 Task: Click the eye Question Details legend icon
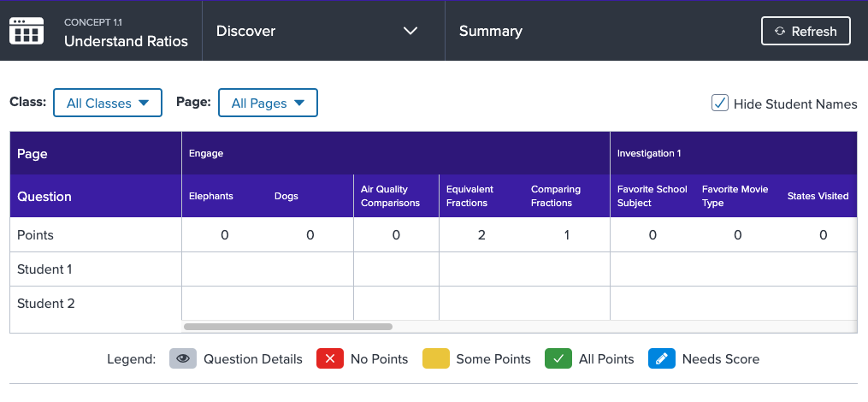point(183,359)
